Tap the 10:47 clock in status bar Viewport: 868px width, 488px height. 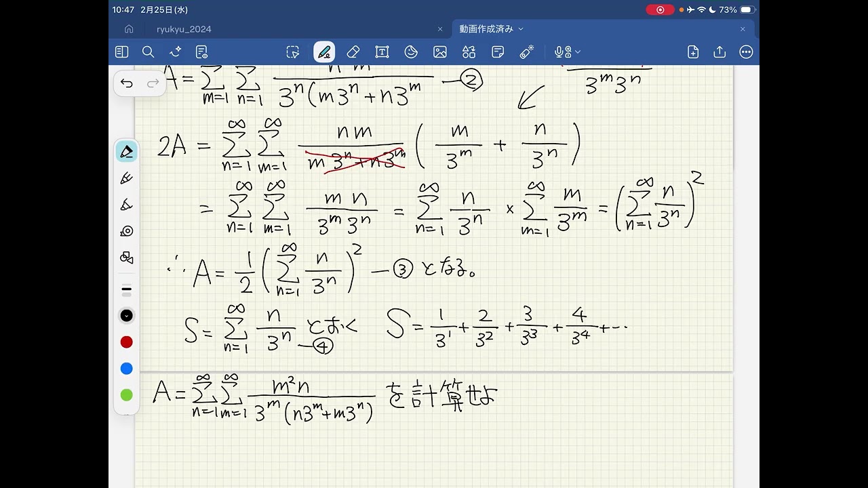(123, 9)
